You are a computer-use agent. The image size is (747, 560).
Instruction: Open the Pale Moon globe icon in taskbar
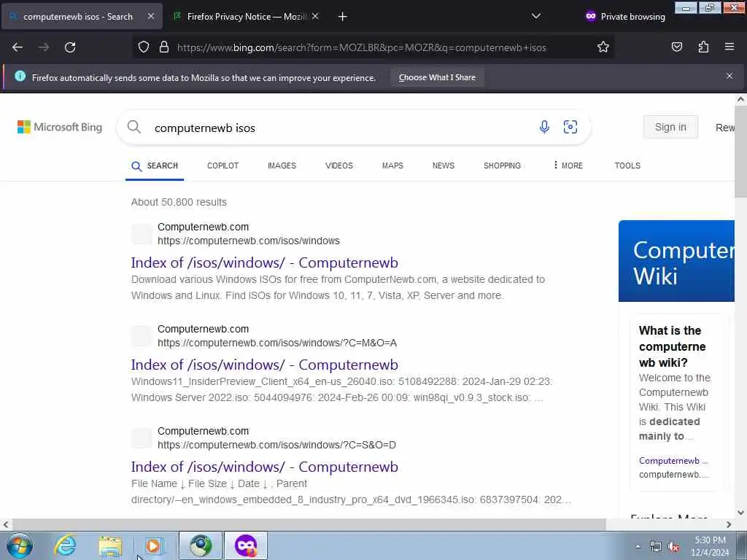click(x=201, y=545)
